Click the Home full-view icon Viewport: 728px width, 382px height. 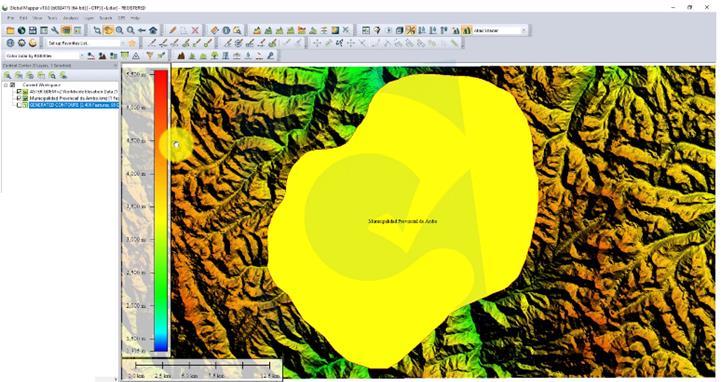[x=153, y=30]
